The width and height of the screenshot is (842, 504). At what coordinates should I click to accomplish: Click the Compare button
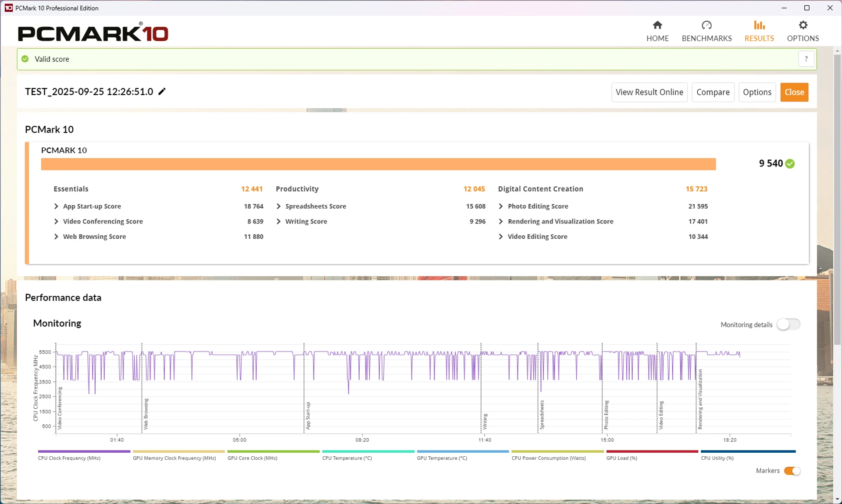713,92
